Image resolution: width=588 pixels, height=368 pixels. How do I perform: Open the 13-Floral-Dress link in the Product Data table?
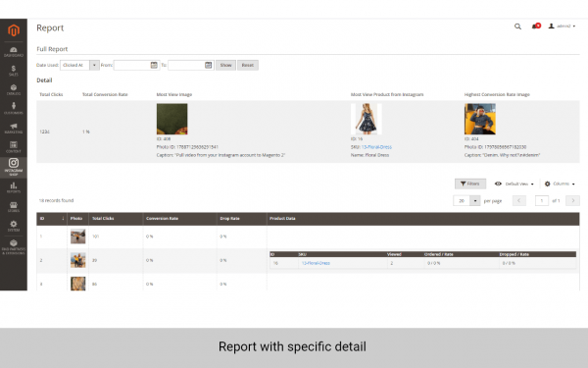[x=316, y=263]
